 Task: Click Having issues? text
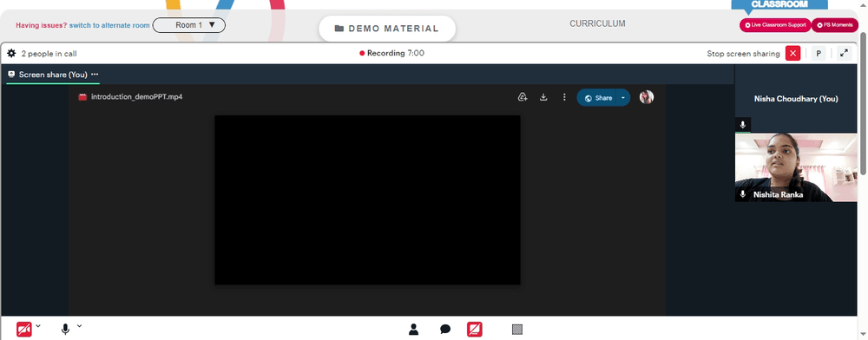coord(42,25)
